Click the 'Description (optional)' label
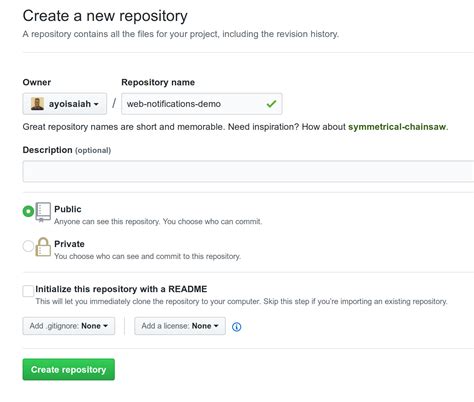Viewport: 474px width, 402px height. pyautogui.click(x=67, y=150)
